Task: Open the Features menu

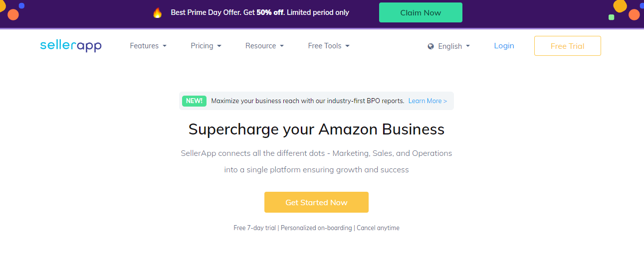Action: (148, 46)
